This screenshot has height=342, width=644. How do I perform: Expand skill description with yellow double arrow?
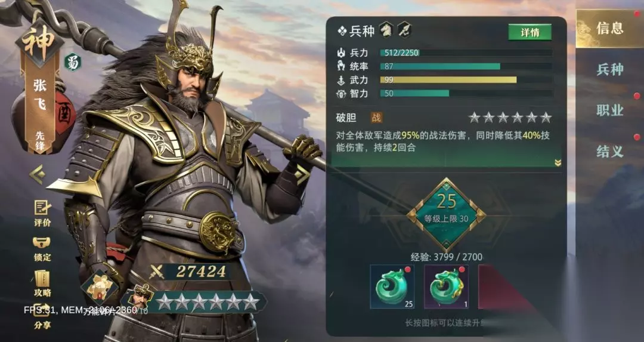pyautogui.click(x=558, y=163)
